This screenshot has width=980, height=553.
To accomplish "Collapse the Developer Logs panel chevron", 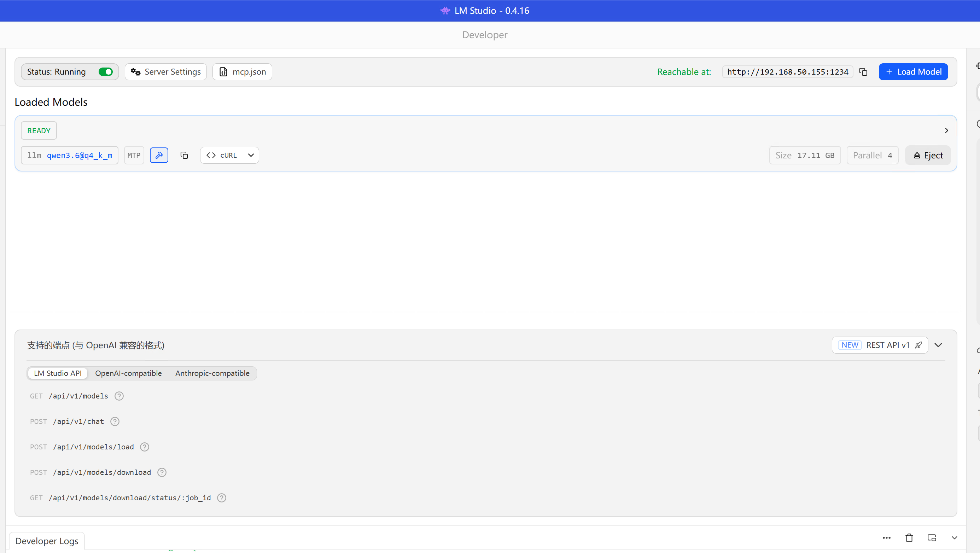I will coord(954,538).
